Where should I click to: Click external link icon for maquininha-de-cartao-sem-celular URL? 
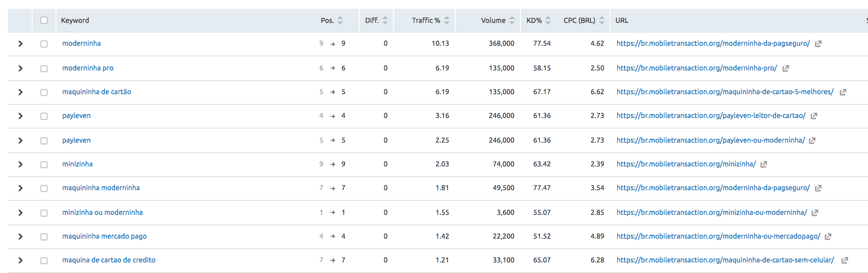[844, 260]
